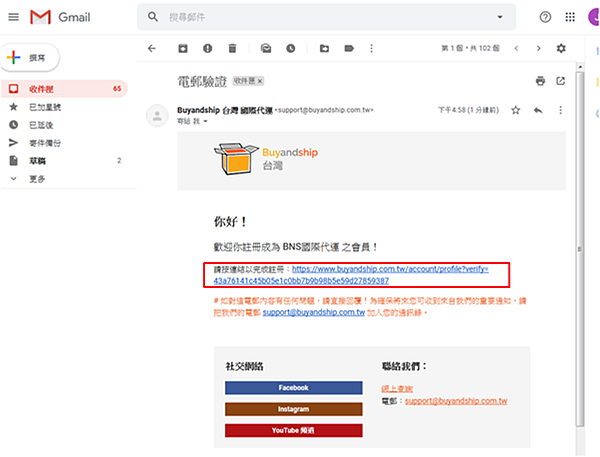The image size is (600, 457).
Task: Open toolbar more options dots
Action: click(371, 48)
